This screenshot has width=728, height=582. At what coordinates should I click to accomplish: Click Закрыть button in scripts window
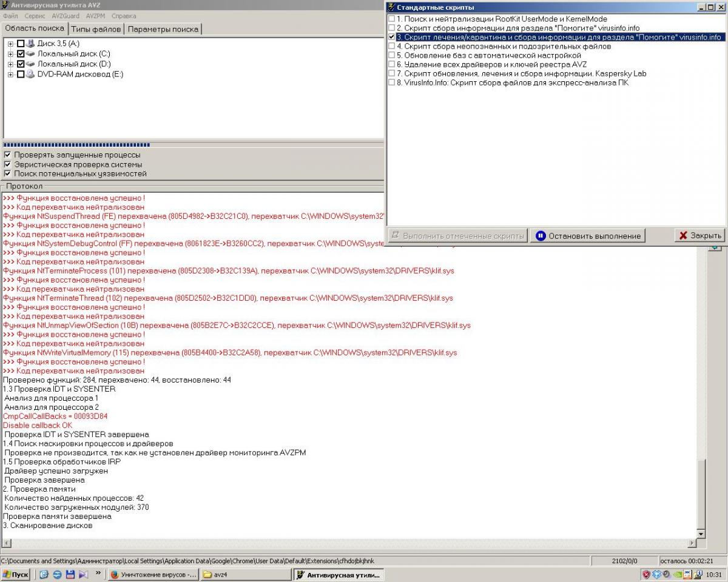pos(699,236)
